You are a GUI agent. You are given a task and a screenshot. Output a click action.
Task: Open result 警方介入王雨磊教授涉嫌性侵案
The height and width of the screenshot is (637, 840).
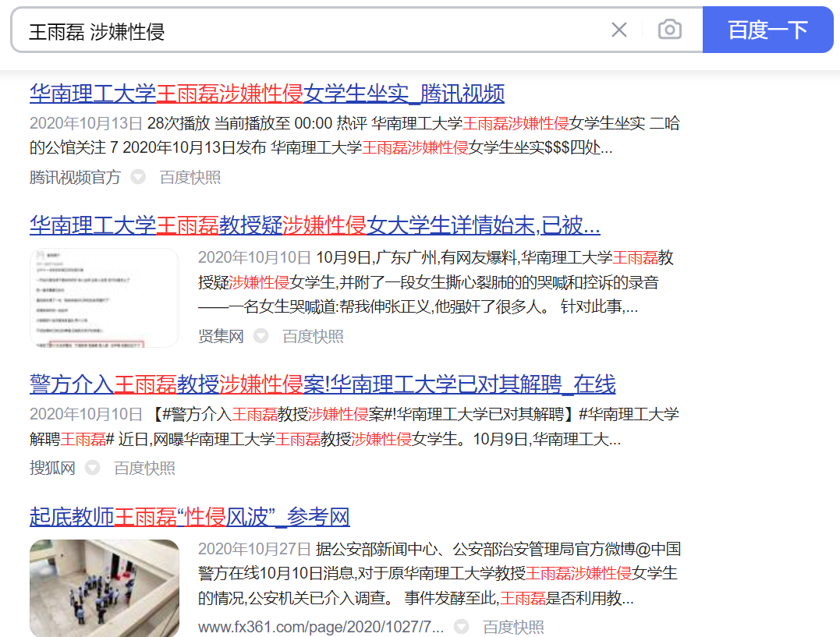[x=322, y=384]
